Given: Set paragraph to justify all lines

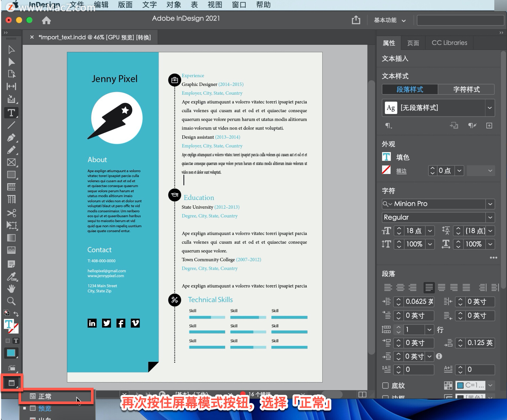Looking at the screenshot, I should click(466, 287).
